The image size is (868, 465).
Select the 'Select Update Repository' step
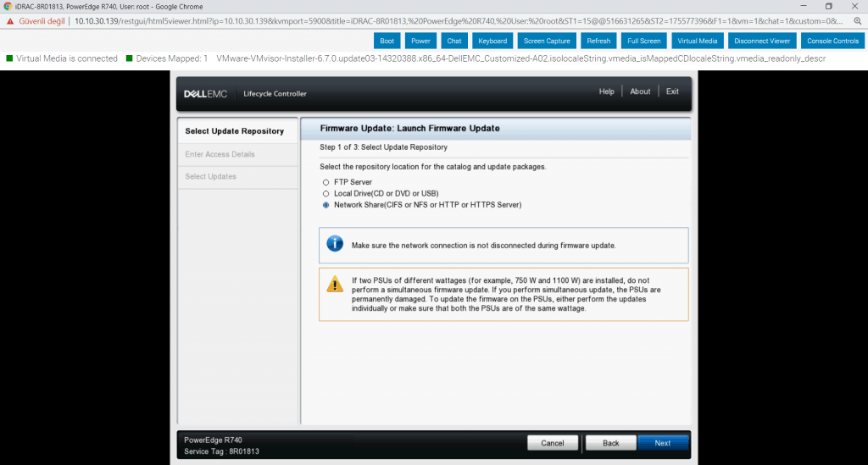coord(235,131)
